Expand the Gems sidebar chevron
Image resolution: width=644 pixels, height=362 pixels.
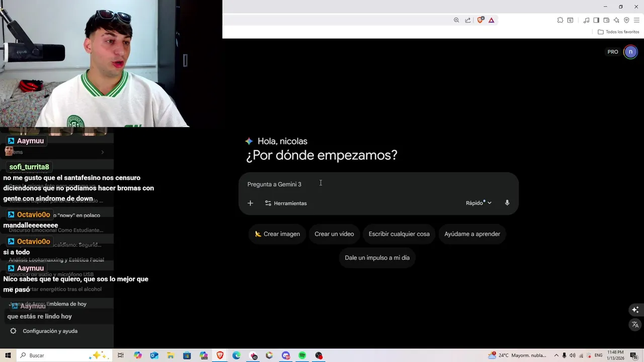[x=103, y=152]
